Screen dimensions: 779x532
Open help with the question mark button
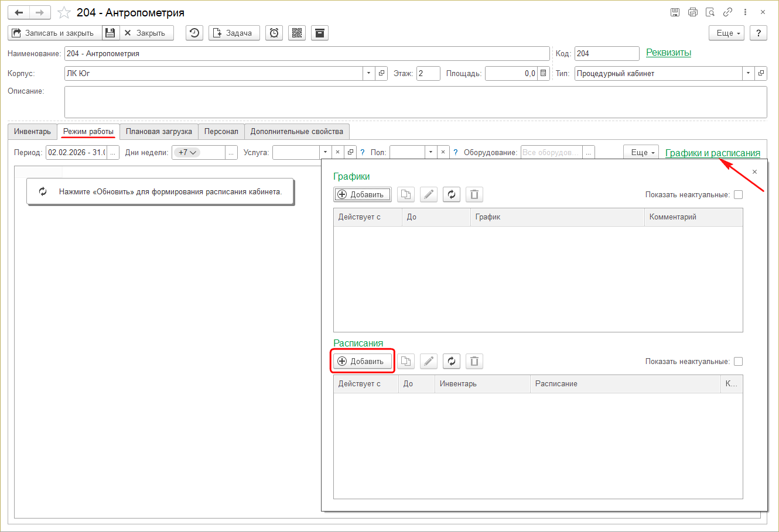click(x=758, y=33)
